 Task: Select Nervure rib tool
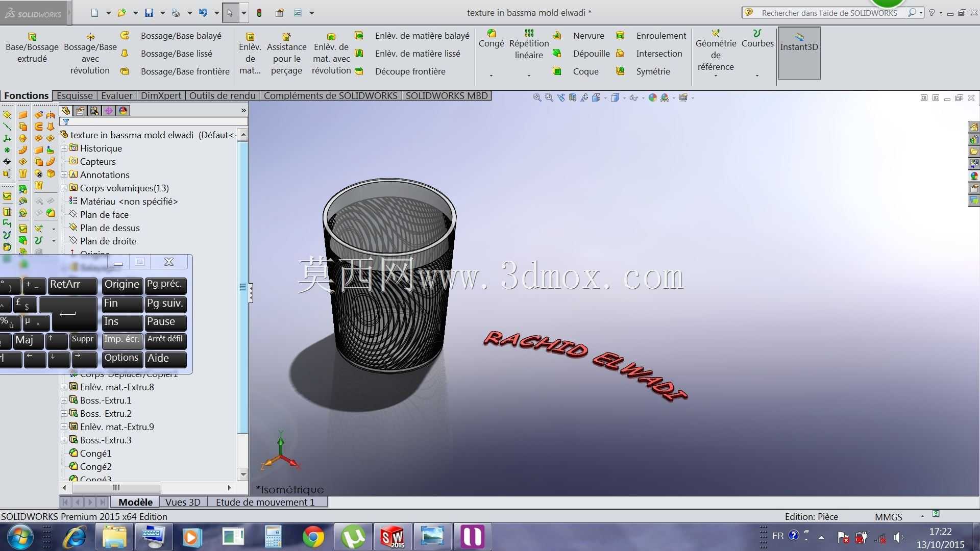coord(579,36)
